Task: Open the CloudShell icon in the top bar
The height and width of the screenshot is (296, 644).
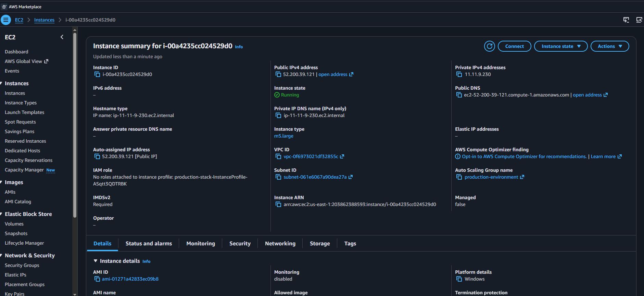Action: click(626, 20)
